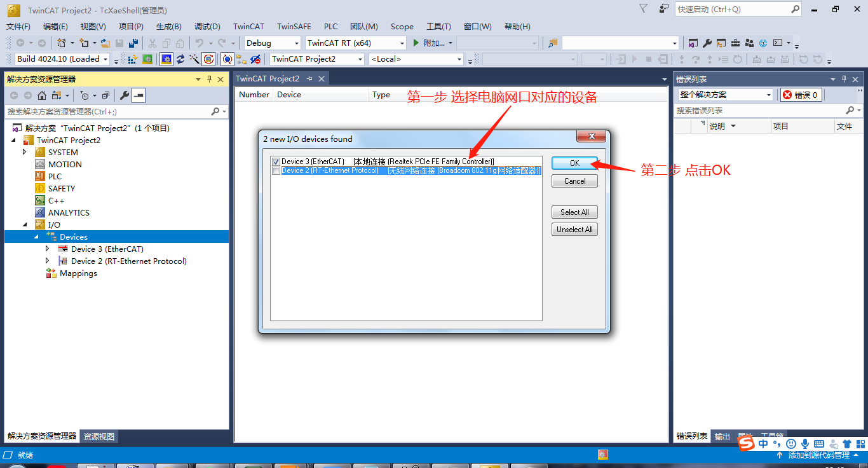
Task: Open the TwinSAFE menu
Action: [x=294, y=26]
